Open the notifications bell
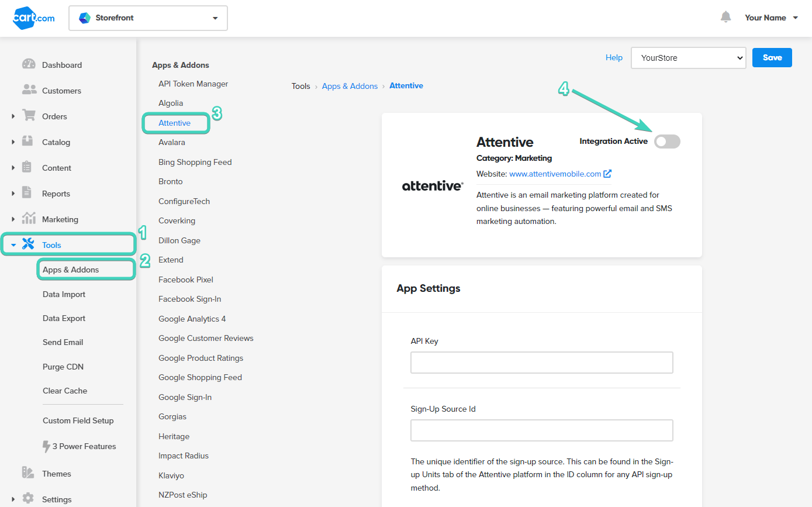 (x=725, y=17)
